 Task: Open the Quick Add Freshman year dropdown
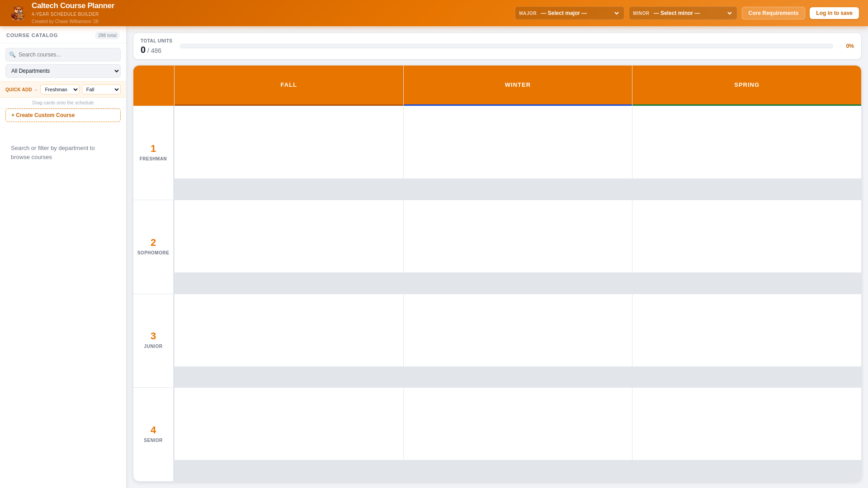(x=60, y=89)
